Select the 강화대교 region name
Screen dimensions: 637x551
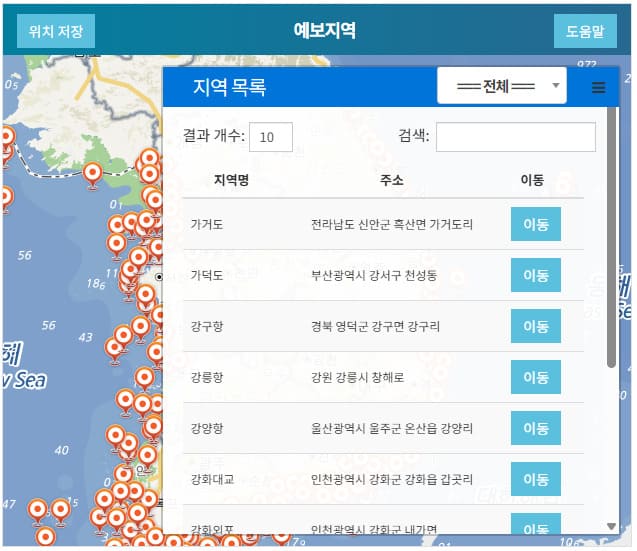tap(212, 479)
